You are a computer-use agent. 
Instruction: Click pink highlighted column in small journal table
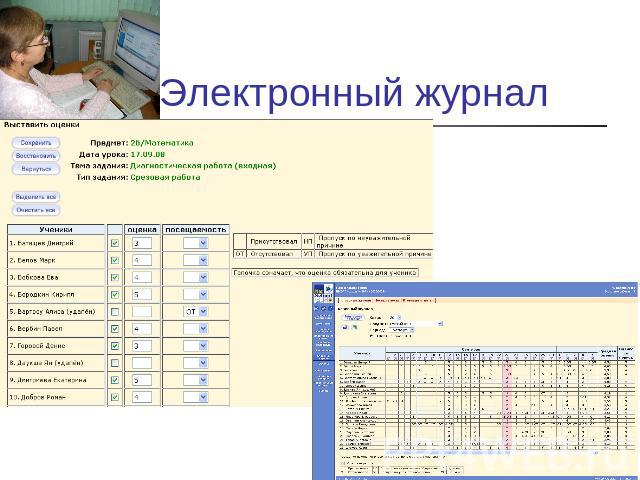click(508, 406)
